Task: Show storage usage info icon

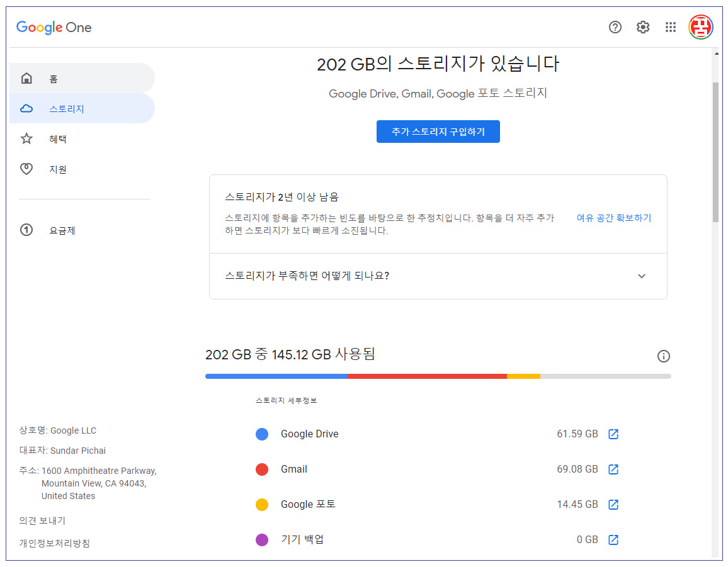Action: tap(664, 356)
